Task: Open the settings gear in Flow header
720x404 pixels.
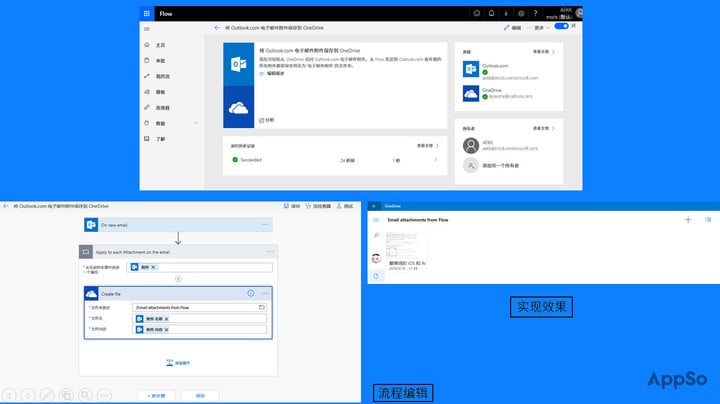Action: tap(521, 13)
